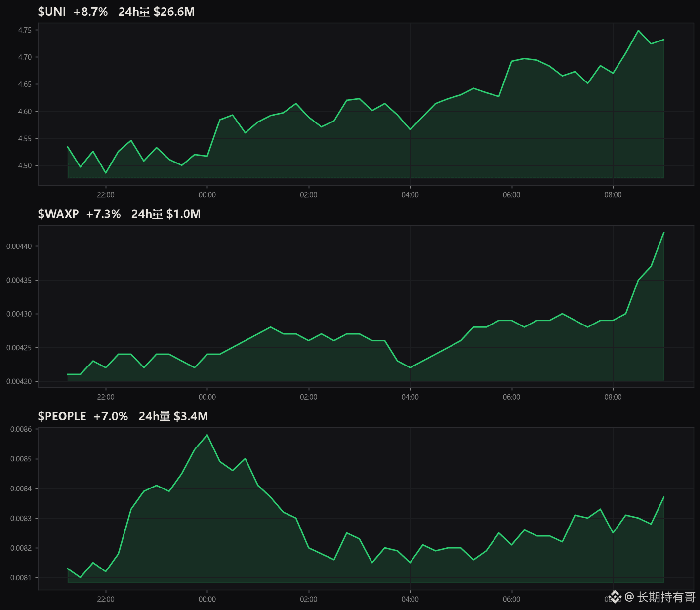Pick the 4.55 price tick label
The image size is (700, 610).
point(25,139)
